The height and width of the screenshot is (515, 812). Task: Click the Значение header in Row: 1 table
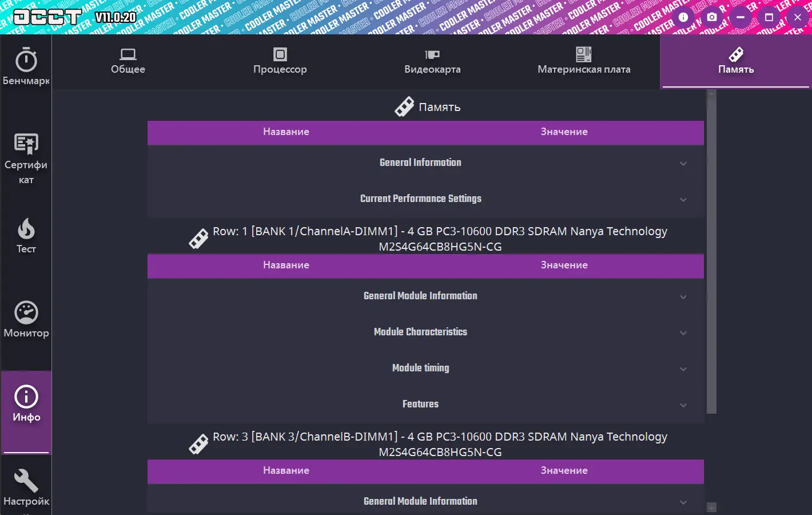pos(564,265)
